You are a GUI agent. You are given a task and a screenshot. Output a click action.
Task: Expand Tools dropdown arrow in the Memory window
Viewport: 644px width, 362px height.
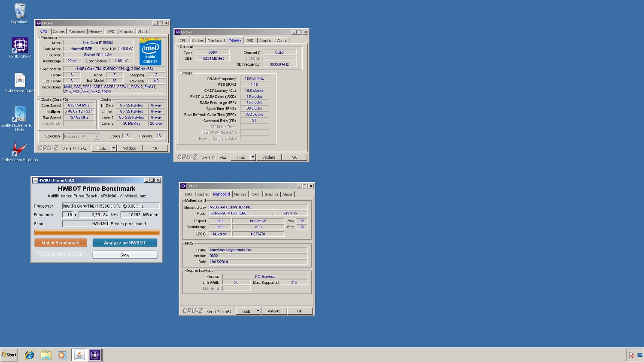click(253, 157)
